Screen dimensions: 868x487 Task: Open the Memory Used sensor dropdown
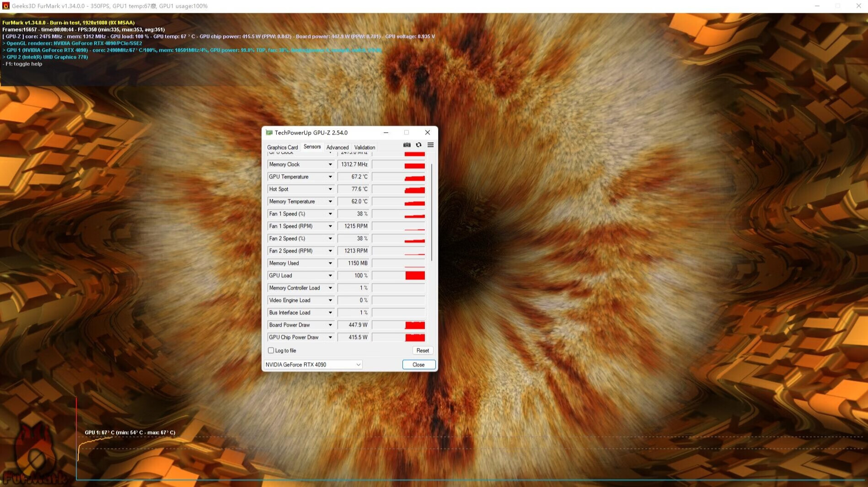(330, 263)
